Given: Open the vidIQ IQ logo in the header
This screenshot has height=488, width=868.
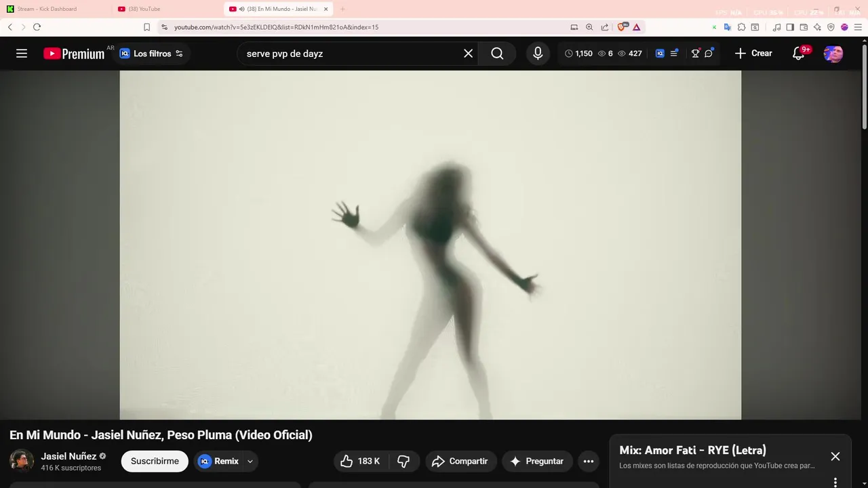Looking at the screenshot, I should click(660, 54).
